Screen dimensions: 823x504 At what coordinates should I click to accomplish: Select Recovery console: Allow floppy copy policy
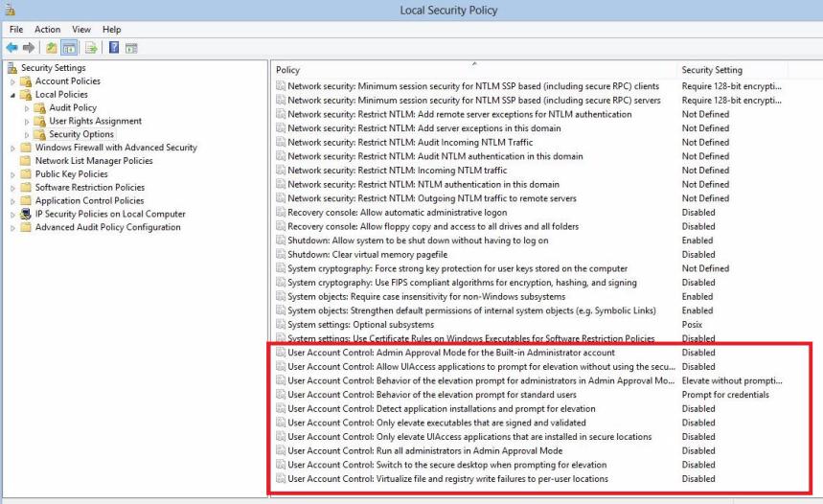click(x=433, y=226)
